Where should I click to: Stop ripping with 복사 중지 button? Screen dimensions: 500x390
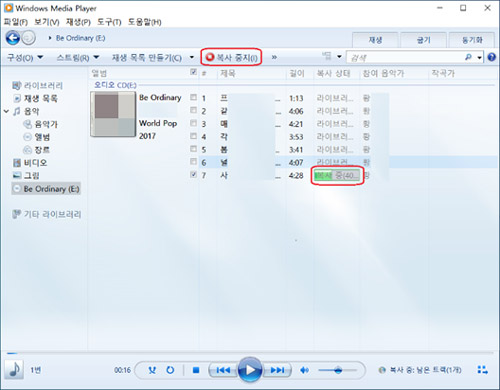[x=231, y=57]
